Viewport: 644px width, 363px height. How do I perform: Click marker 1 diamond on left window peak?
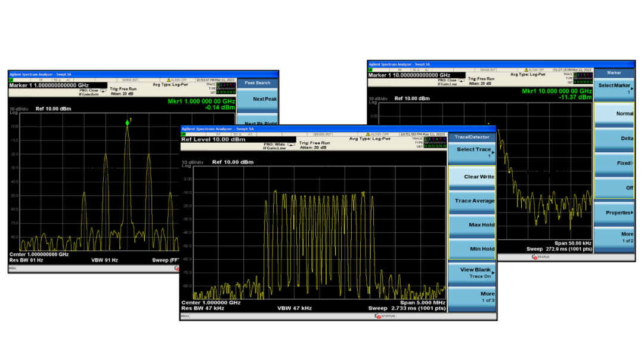coord(128,122)
